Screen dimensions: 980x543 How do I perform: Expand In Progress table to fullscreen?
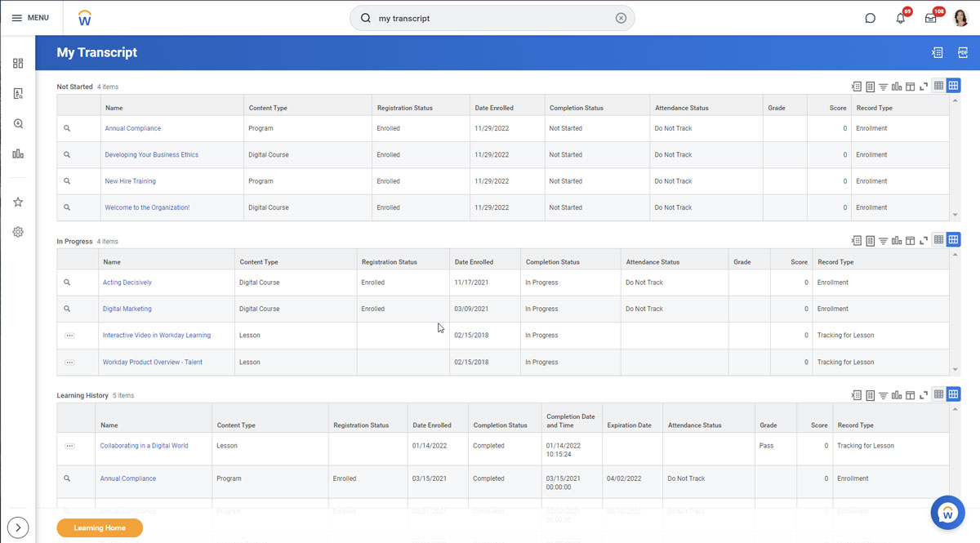[924, 240]
